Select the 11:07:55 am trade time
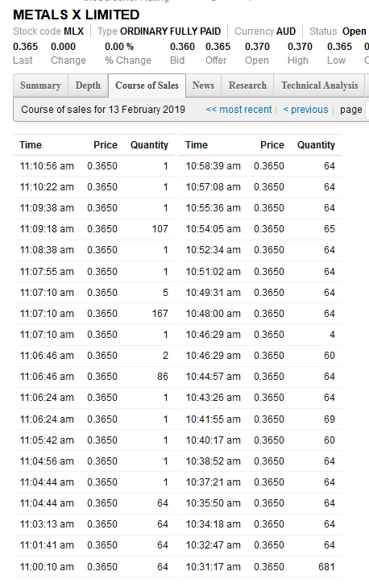Screen dimensions: 369x588 point(47,272)
